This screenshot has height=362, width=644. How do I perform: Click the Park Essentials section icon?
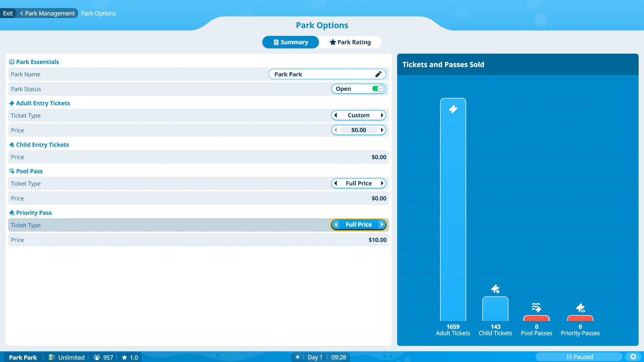point(11,62)
